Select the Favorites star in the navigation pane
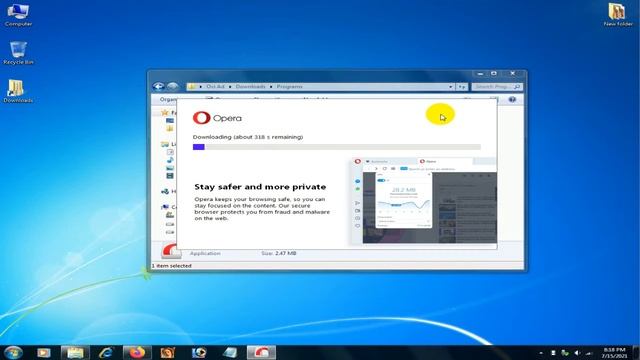The height and width of the screenshot is (360, 640). pos(165,112)
